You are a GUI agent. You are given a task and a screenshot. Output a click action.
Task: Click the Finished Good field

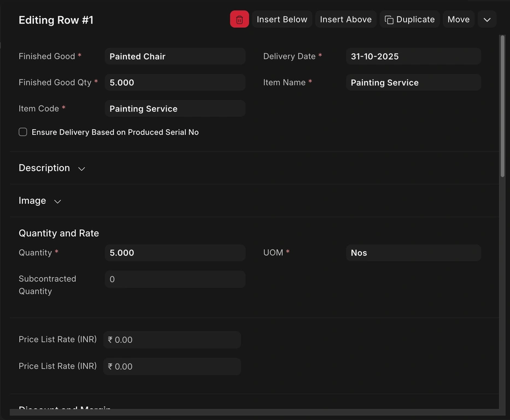coord(174,56)
